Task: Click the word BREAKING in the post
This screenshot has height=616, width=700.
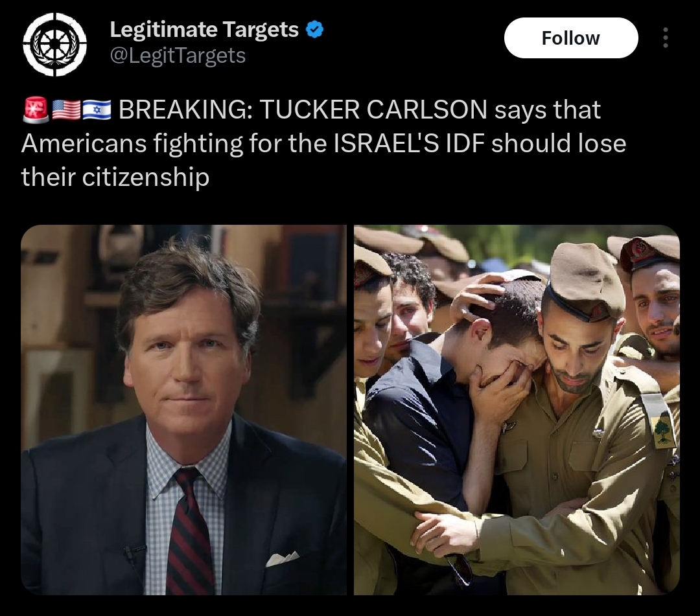Action: (185, 109)
